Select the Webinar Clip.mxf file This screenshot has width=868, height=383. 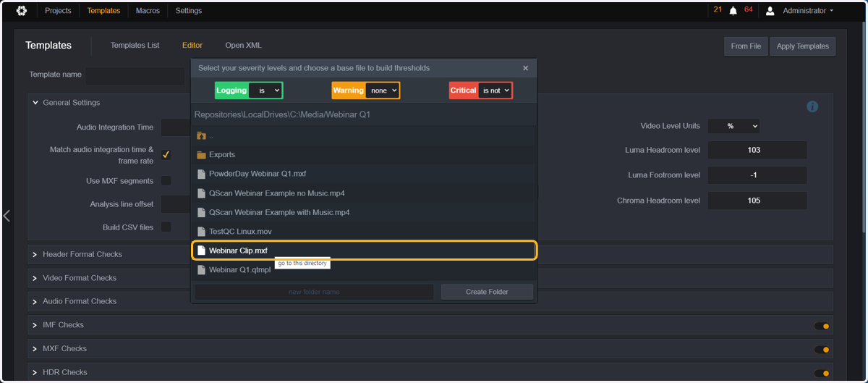(x=364, y=251)
